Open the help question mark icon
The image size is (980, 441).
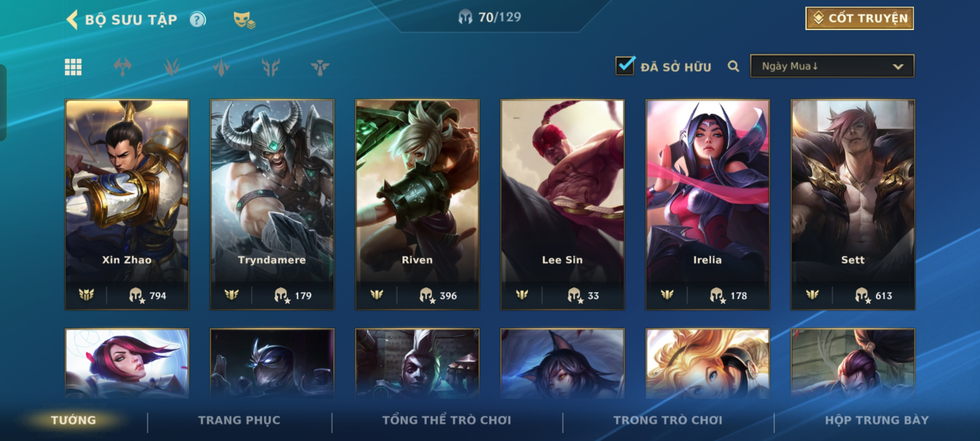pos(198,20)
